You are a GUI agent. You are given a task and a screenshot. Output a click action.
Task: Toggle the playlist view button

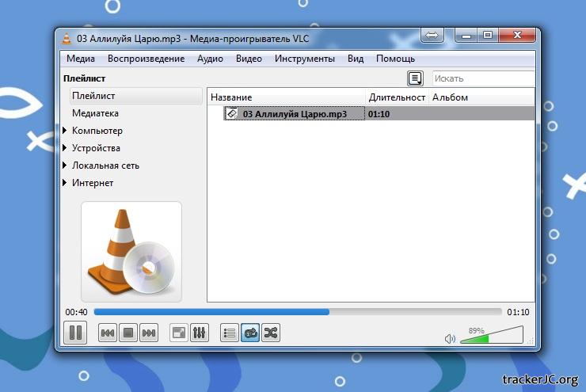pyautogui.click(x=229, y=333)
